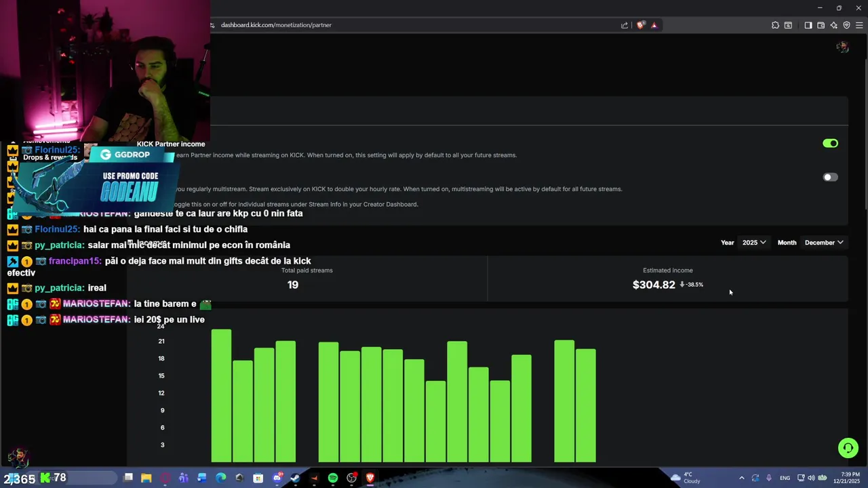Click the sync update icon in system tray

click(755, 478)
